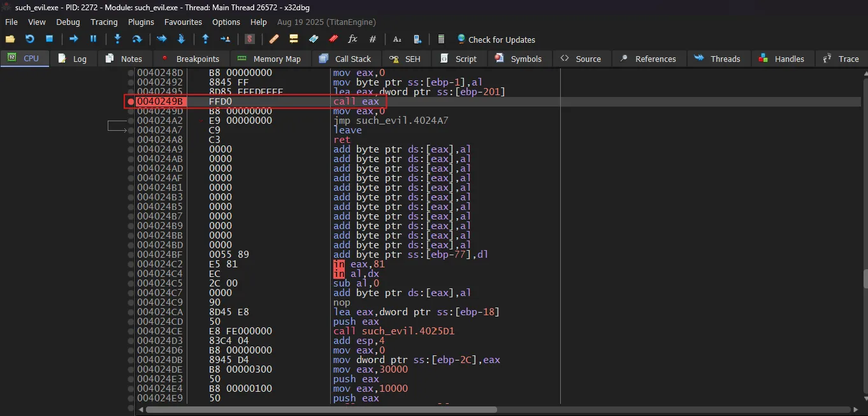This screenshot has height=416, width=868.
Task: Open the Options menu
Action: [x=226, y=22]
